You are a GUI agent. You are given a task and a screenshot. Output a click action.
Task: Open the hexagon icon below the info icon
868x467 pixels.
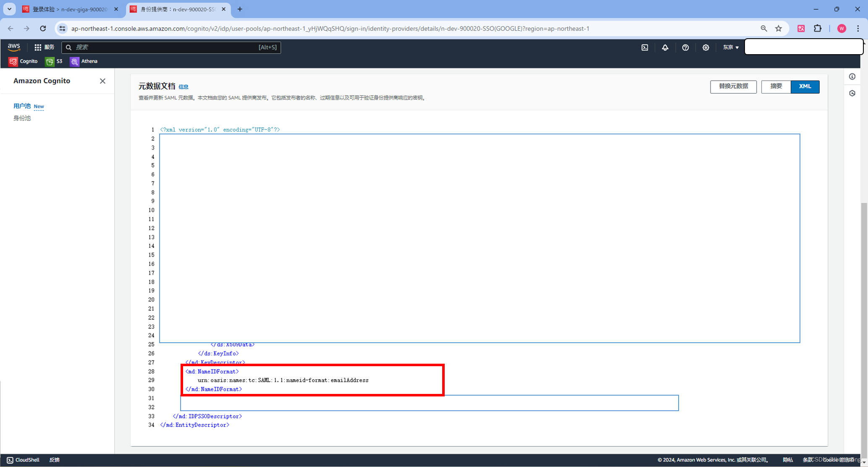pyautogui.click(x=852, y=93)
